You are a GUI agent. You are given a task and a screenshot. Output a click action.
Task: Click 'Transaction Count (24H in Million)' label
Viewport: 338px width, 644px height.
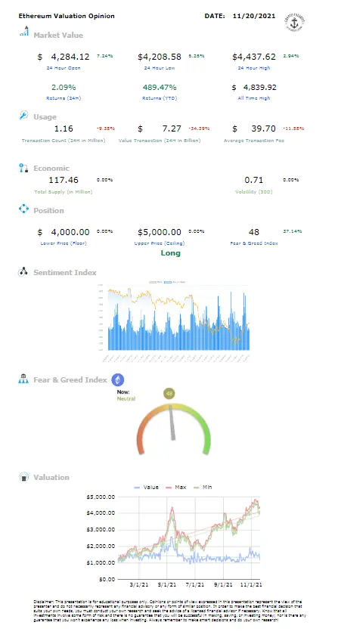coord(64,141)
